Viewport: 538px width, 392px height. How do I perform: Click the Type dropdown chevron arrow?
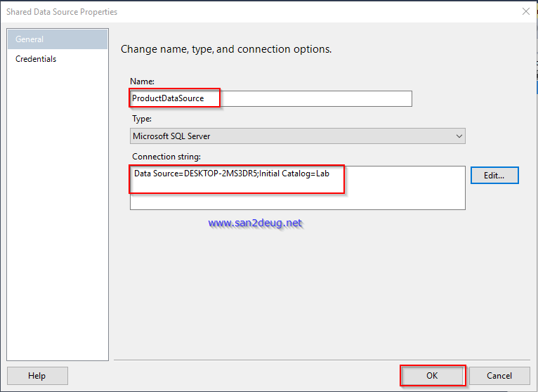(459, 136)
